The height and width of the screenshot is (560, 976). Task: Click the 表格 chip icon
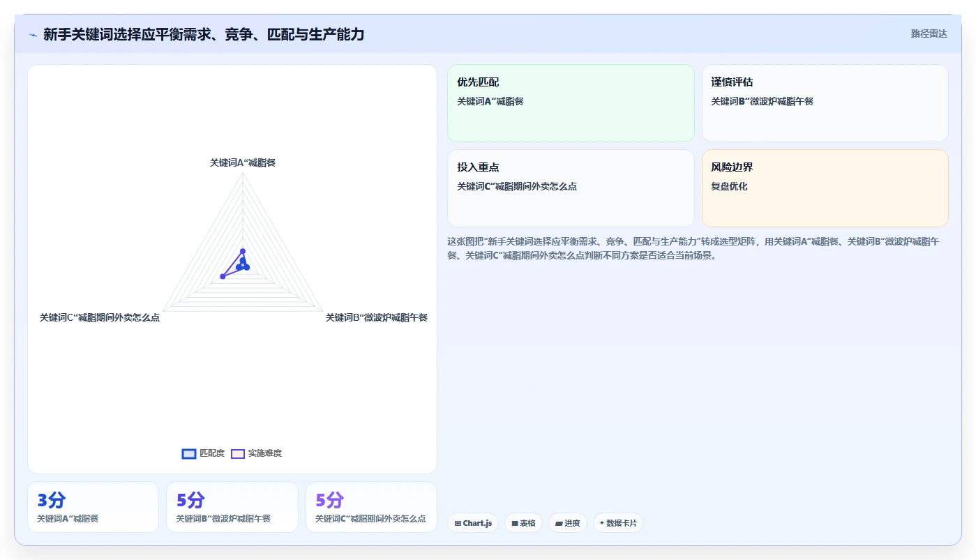[x=515, y=523]
